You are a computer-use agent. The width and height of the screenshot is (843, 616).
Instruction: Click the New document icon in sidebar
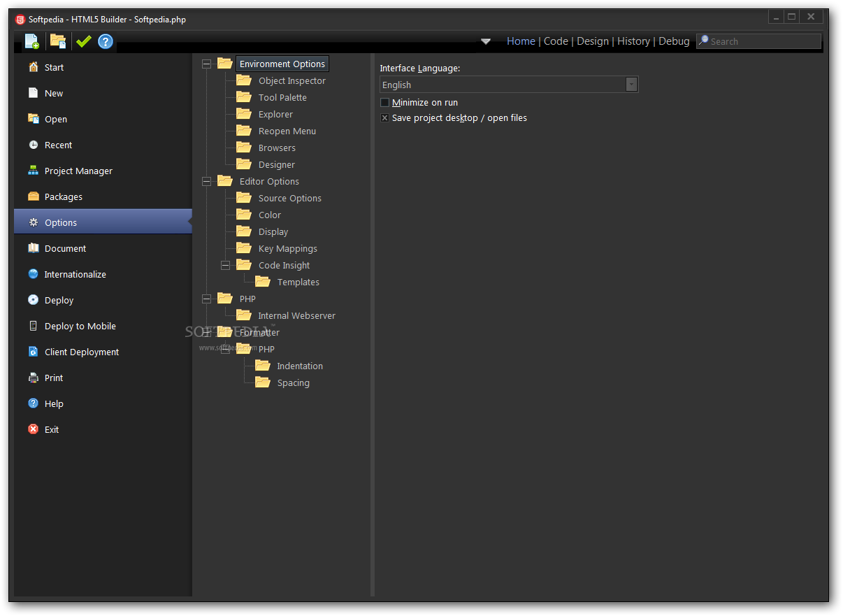[x=34, y=93]
